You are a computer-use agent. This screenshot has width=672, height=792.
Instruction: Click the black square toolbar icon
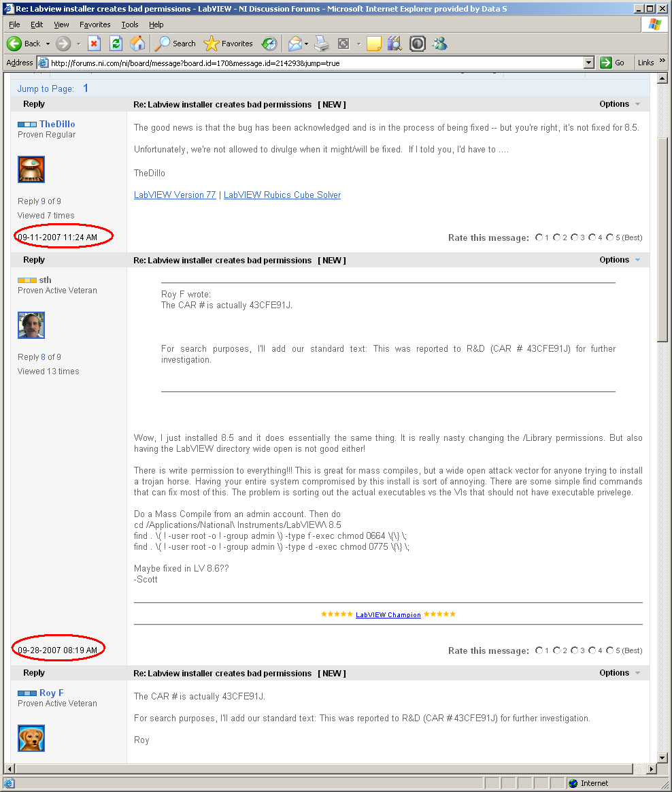click(x=418, y=44)
